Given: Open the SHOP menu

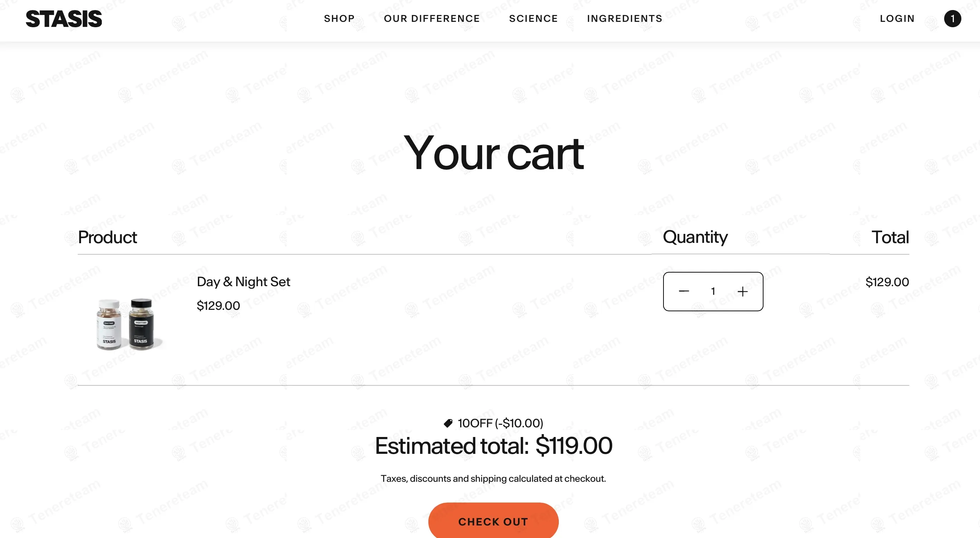Looking at the screenshot, I should [x=339, y=19].
